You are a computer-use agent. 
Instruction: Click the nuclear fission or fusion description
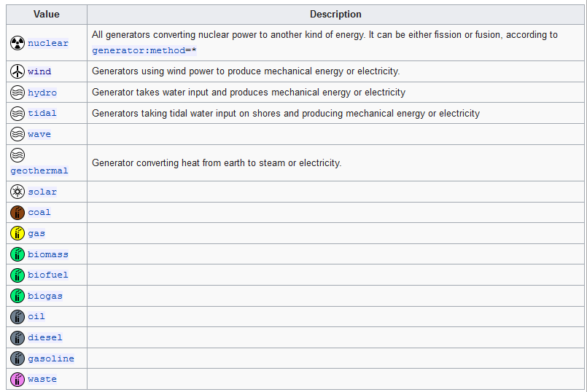pos(324,43)
